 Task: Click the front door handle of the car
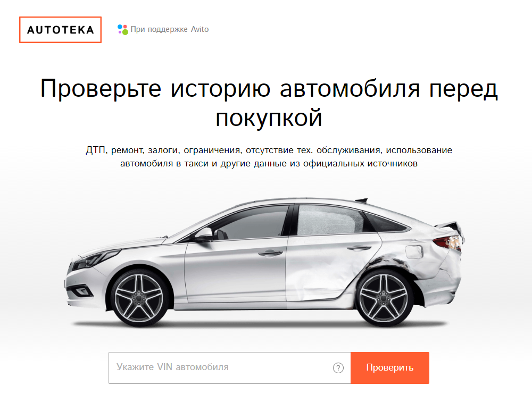click(x=270, y=253)
